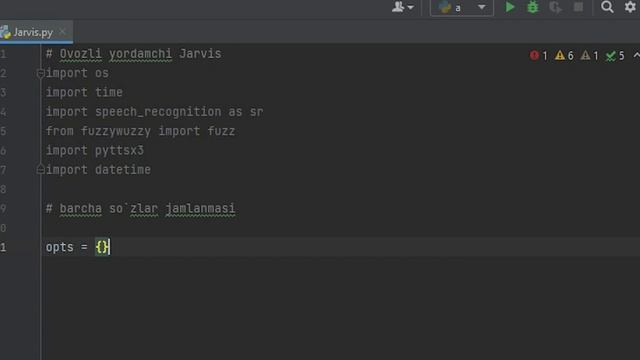
Task: Click the line 'import datetime'
Action: click(x=98, y=170)
